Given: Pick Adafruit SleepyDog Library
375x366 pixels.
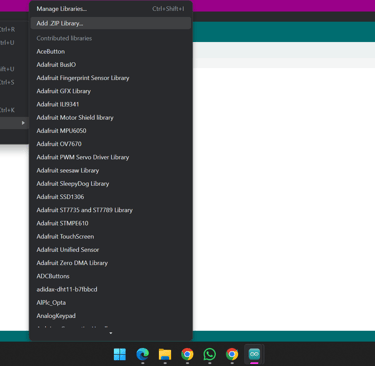Looking at the screenshot, I should [111, 184].
